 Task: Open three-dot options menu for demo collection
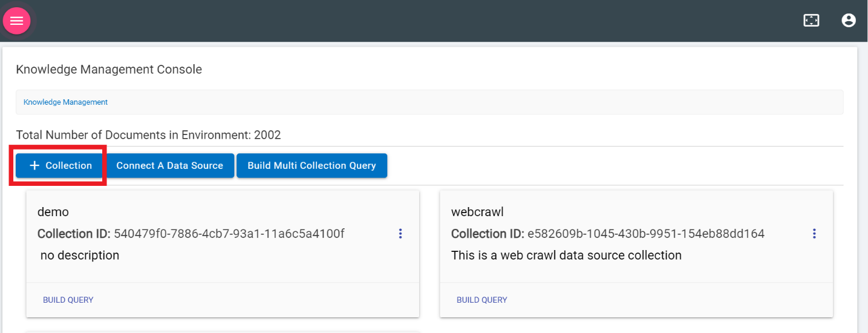point(400,234)
